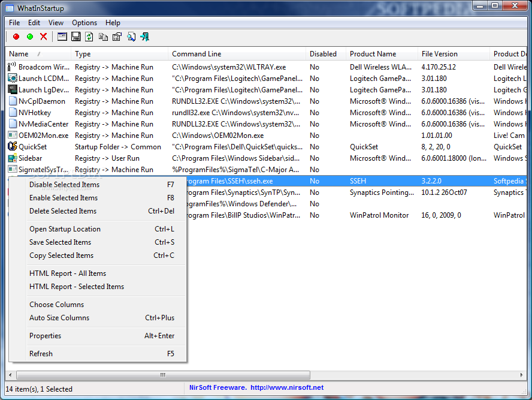Click the WhatInStartup title bar app icon

click(10, 8)
